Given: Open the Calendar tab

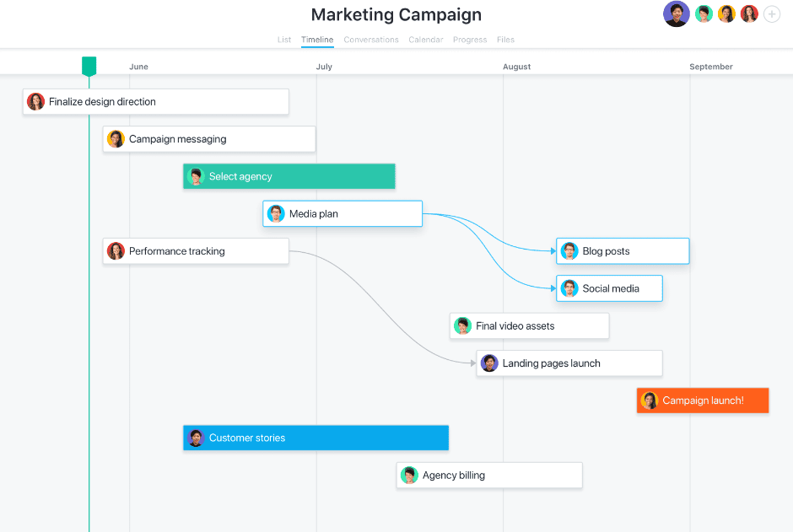Looking at the screenshot, I should coord(425,40).
